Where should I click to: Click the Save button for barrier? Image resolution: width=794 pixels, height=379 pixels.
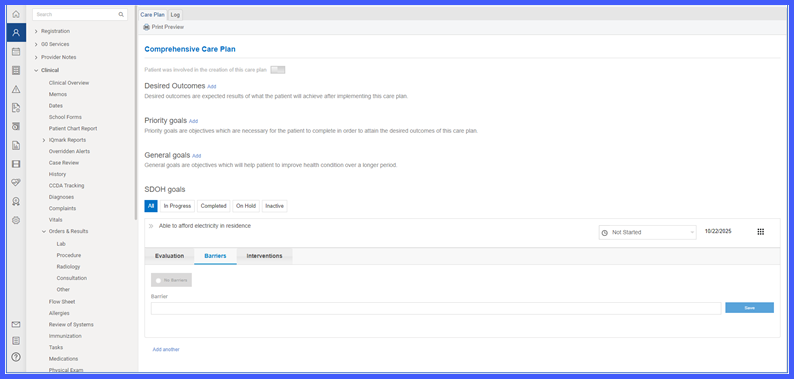click(749, 308)
